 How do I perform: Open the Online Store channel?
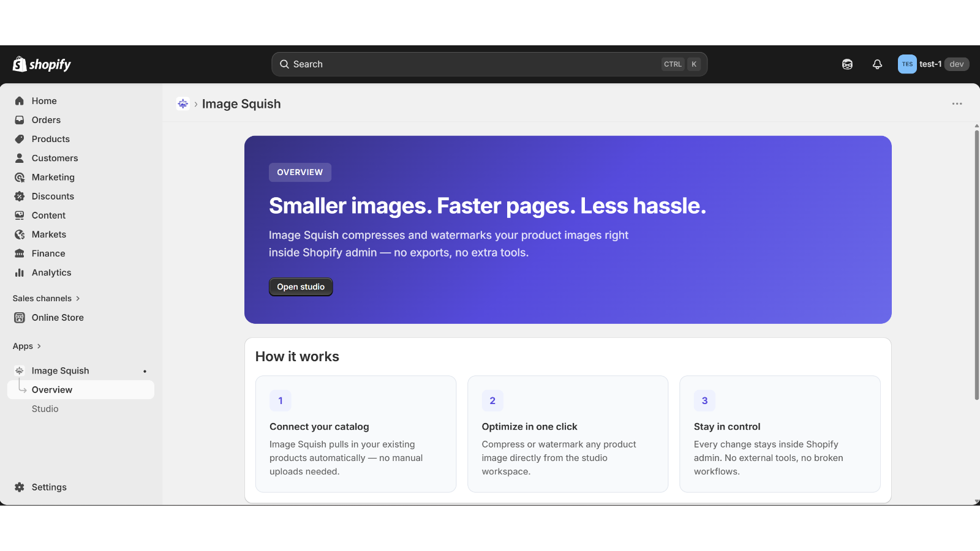[81, 318]
